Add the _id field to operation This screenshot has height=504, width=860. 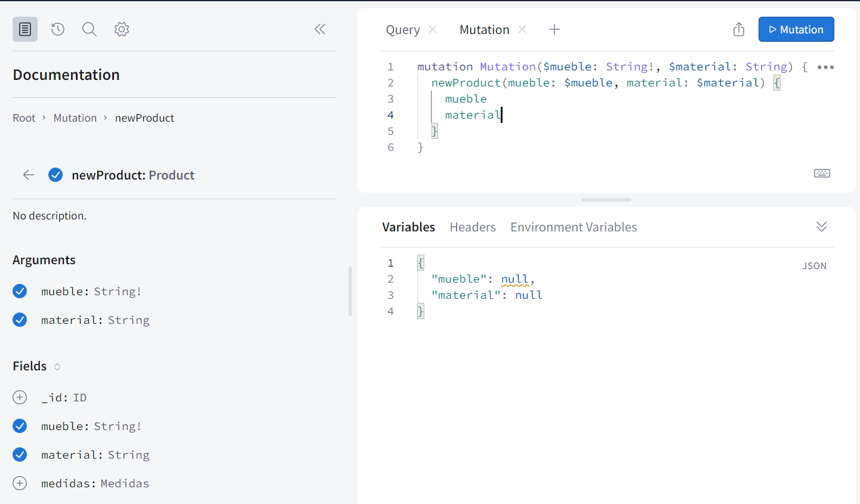tap(20, 397)
